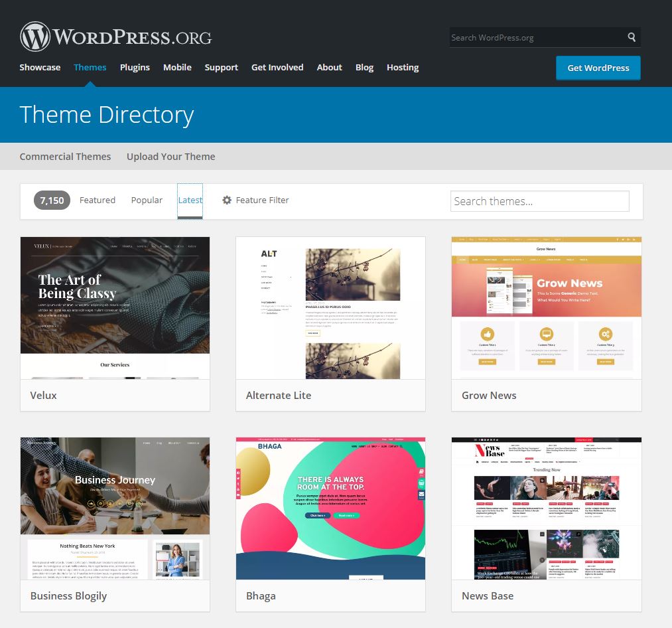Click the Search themes input box

(539, 201)
